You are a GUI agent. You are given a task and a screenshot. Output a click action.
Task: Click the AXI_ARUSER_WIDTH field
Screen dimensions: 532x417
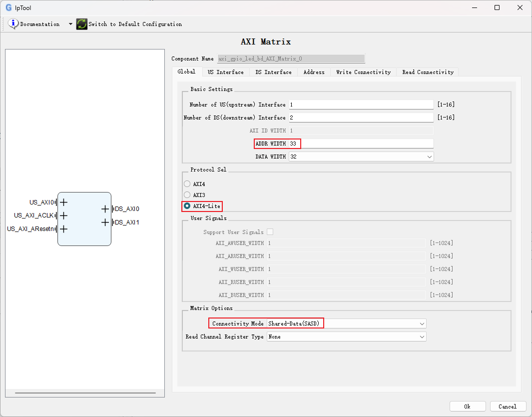(x=346, y=256)
